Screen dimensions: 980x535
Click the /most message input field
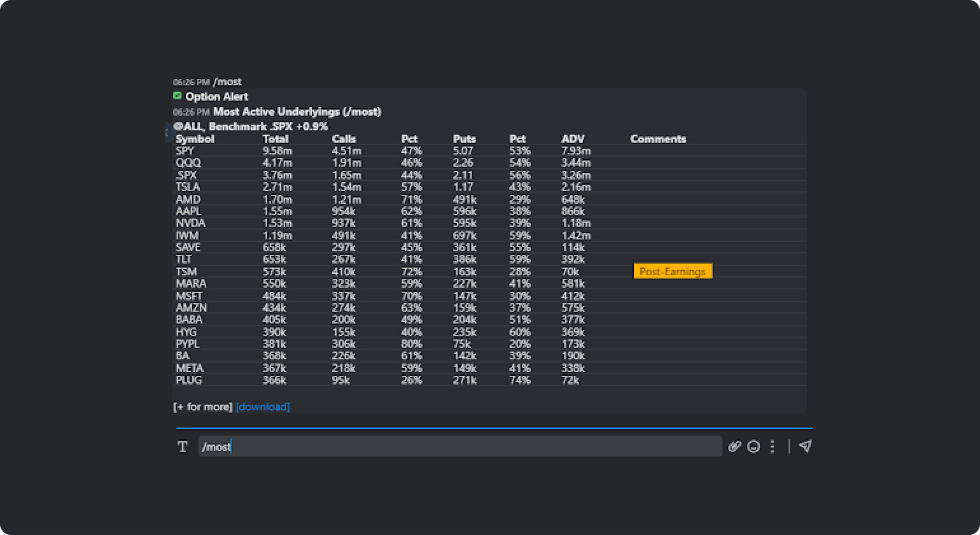(x=459, y=446)
